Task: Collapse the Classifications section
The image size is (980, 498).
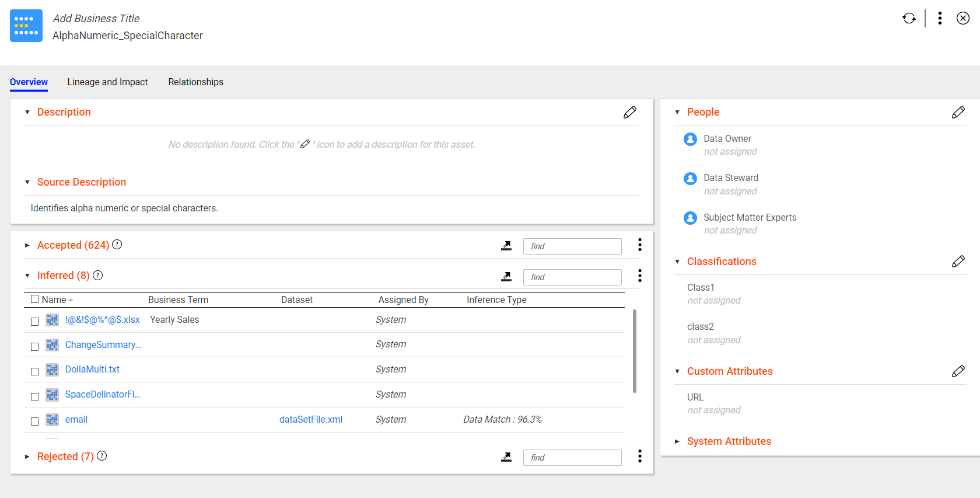Action: point(677,262)
